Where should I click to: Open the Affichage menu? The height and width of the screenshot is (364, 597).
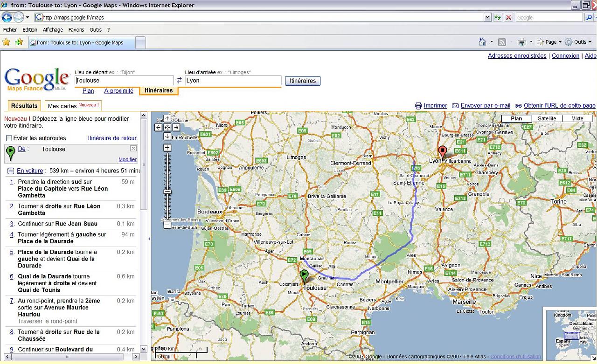(x=53, y=30)
